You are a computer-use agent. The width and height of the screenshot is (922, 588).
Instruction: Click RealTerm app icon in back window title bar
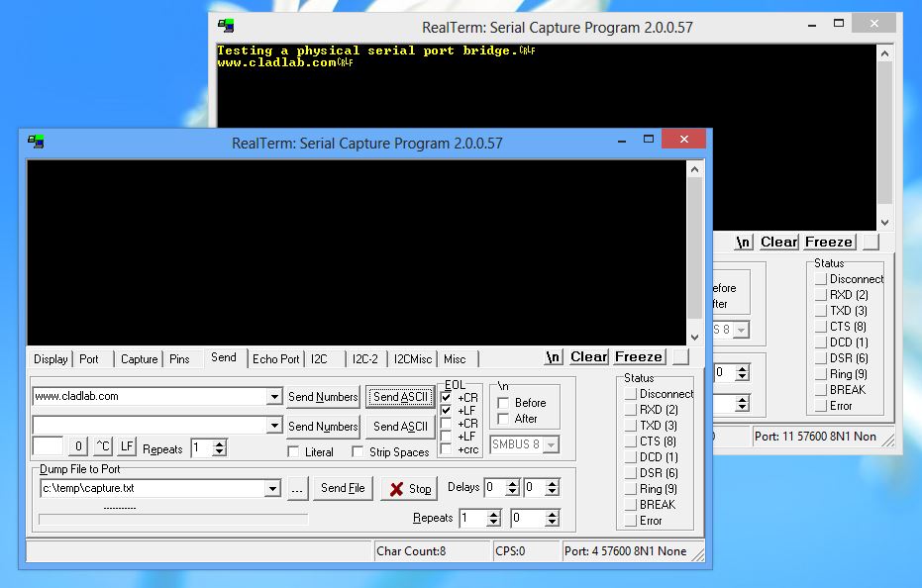227,27
